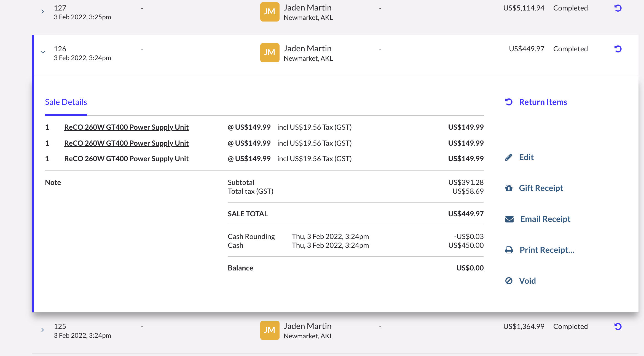The height and width of the screenshot is (356, 644).
Task: Expand sale 125 details
Action: click(42, 330)
